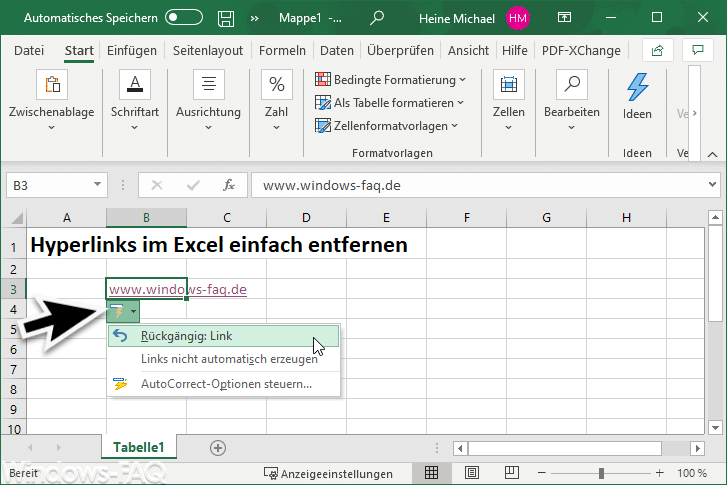727x485 pixels.
Task: Select column A header
Action: [x=67, y=217]
